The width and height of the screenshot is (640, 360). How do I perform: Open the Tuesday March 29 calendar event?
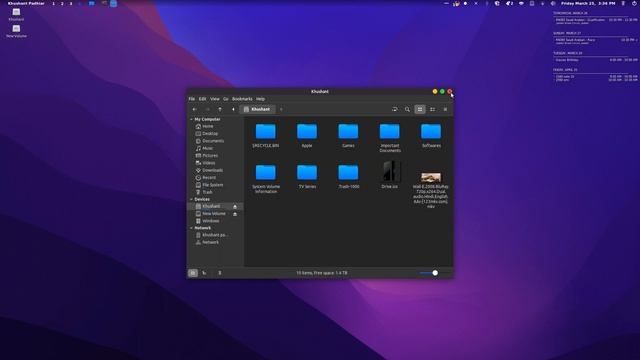596,60
